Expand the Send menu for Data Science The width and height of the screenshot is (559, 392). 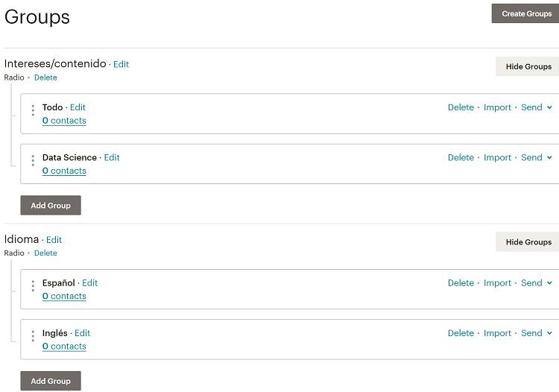[537, 157]
